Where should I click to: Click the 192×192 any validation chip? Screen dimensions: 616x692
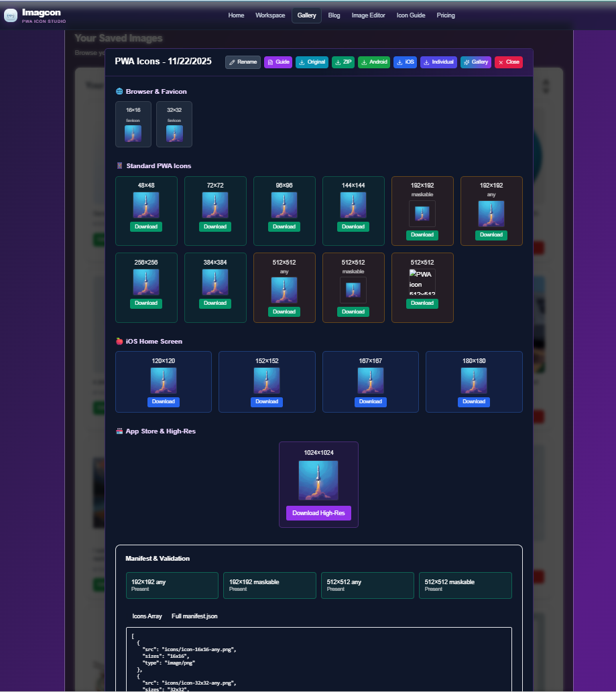(172, 585)
